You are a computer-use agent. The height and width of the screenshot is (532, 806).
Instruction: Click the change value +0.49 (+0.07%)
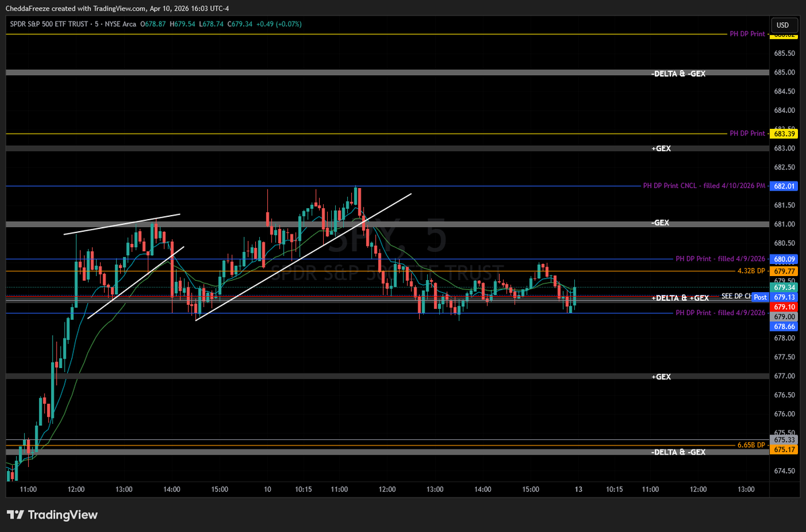point(279,24)
